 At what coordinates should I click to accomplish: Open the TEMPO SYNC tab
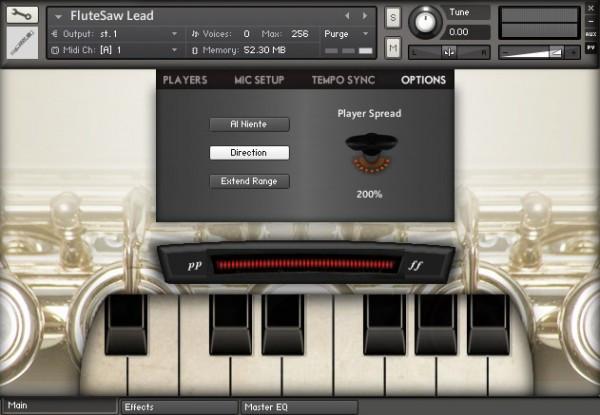[343, 80]
